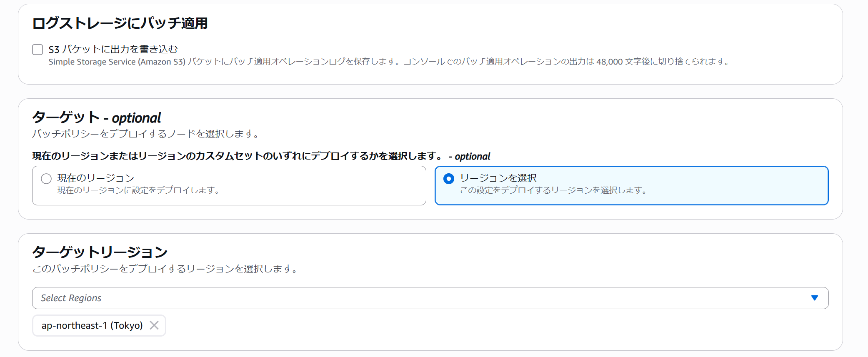Click the ターゲットリージョン section heading
Viewport: 868px width, 357px height.
coord(100,252)
